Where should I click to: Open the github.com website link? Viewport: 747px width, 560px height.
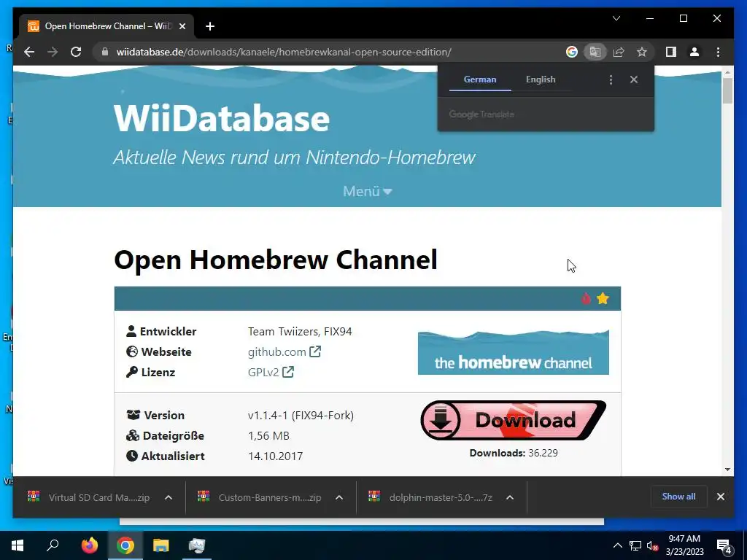click(285, 352)
